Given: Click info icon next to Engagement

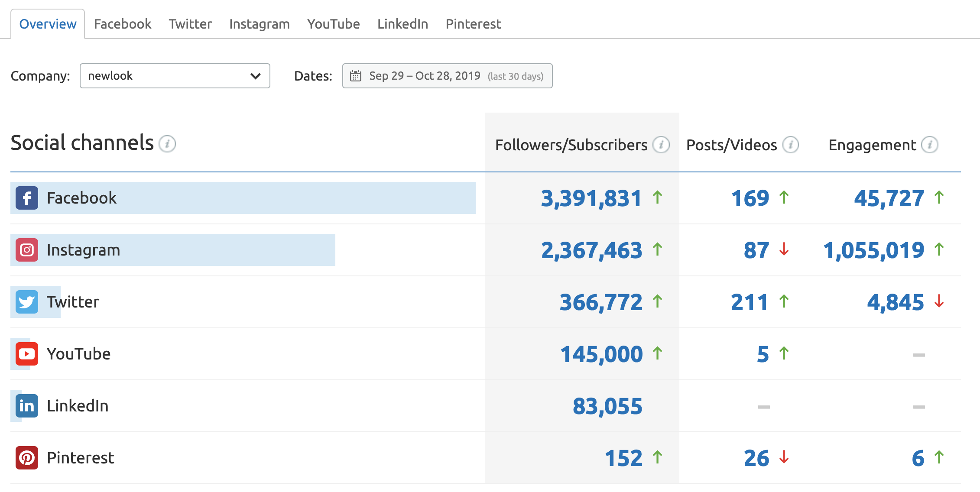Looking at the screenshot, I should click(930, 145).
